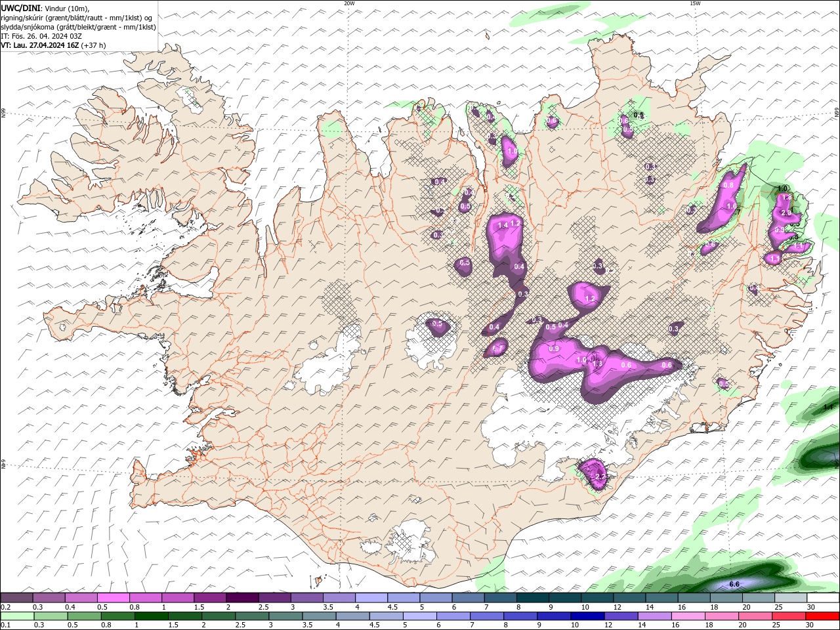Viewport: 840px width, 630px height.
Task: Click the "1.3" snowfall value north of Vatnajökull
Action: click(x=598, y=364)
